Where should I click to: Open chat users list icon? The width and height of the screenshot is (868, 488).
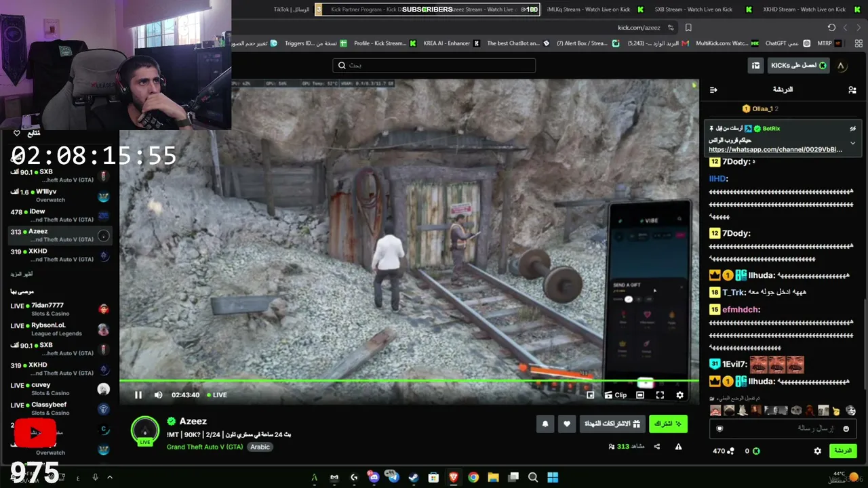[x=852, y=89]
